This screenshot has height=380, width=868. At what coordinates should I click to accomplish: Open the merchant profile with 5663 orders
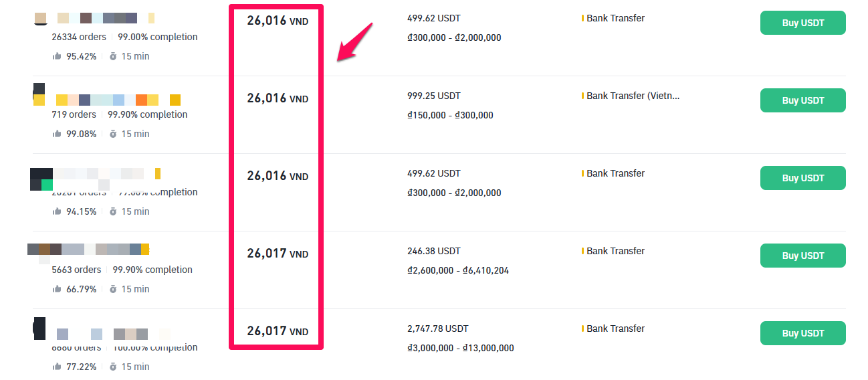pyautogui.click(x=87, y=250)
